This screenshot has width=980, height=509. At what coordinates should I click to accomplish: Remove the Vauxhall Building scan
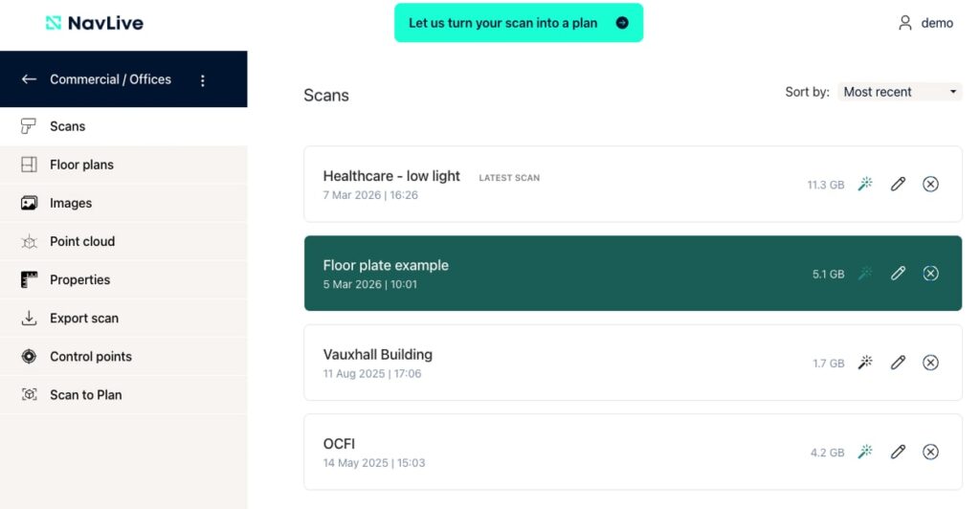pos(930,363)
